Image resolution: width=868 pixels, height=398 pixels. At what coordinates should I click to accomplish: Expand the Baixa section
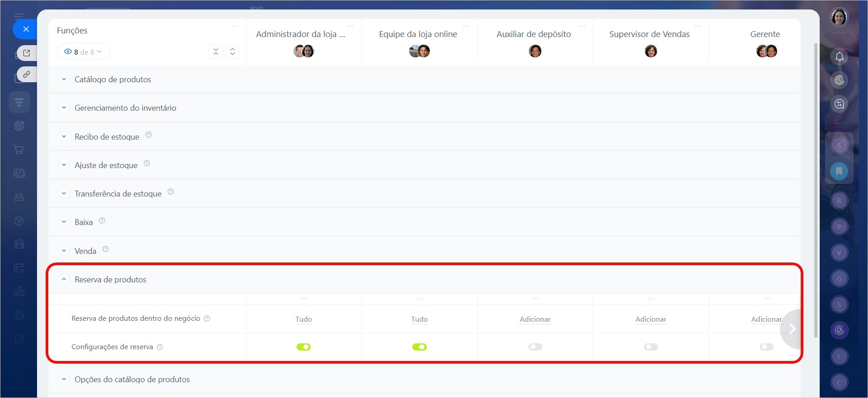click(64, 222)
